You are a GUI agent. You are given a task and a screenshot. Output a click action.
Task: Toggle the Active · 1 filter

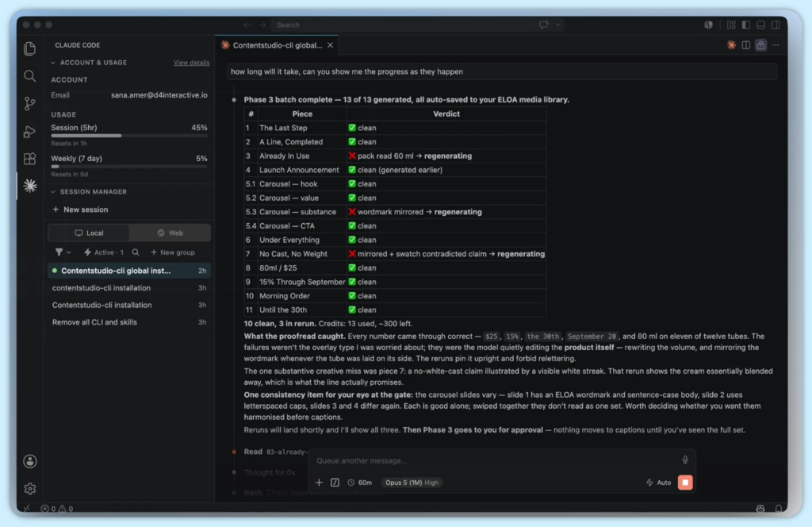(x=104, y=252)
